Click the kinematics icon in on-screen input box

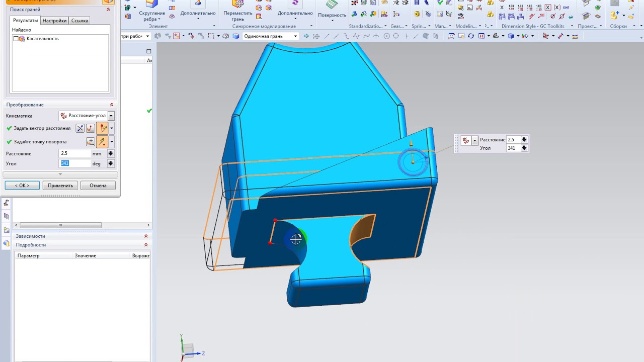466,141
